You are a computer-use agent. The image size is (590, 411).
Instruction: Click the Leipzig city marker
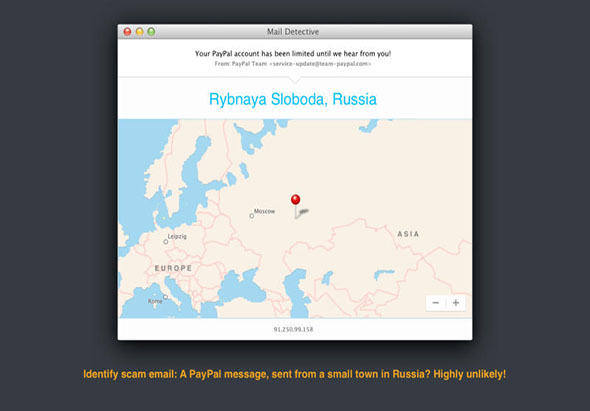pos(166,242)
